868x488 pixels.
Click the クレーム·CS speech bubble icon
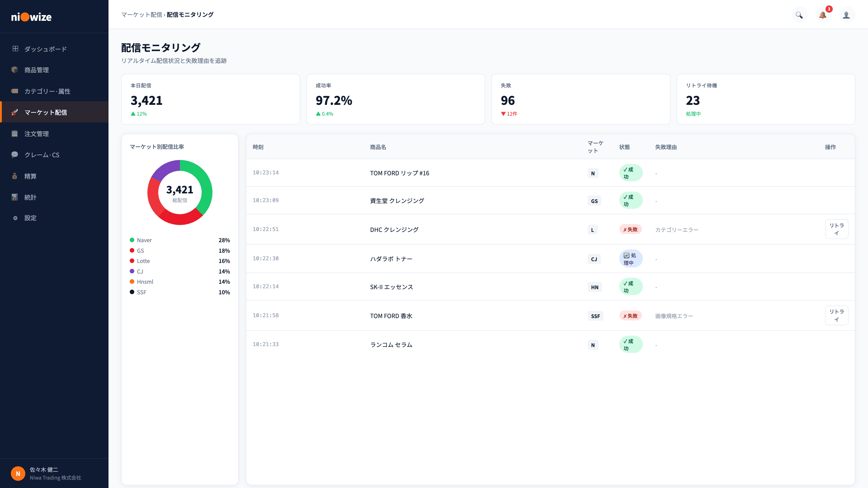coord(15,155)
